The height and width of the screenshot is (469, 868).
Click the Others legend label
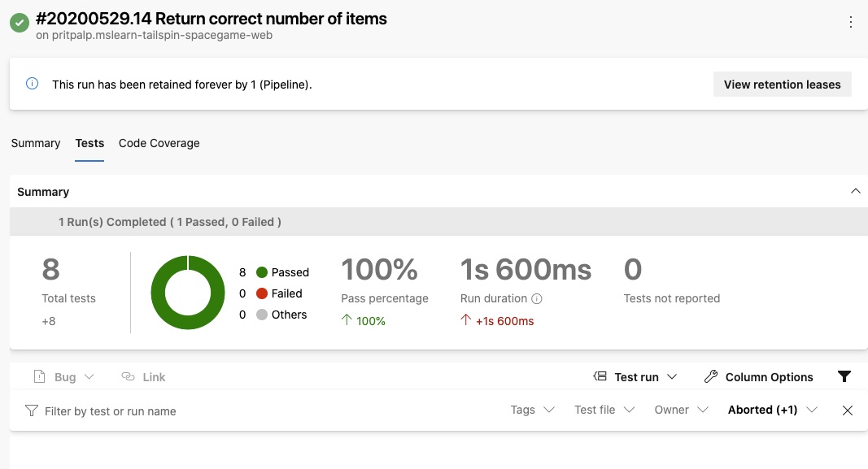(x=289, y=314)
